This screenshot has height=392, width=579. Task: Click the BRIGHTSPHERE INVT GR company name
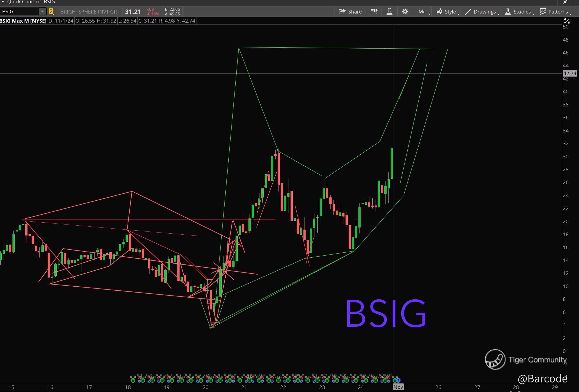pyautogui.click(x=88, y=12)
